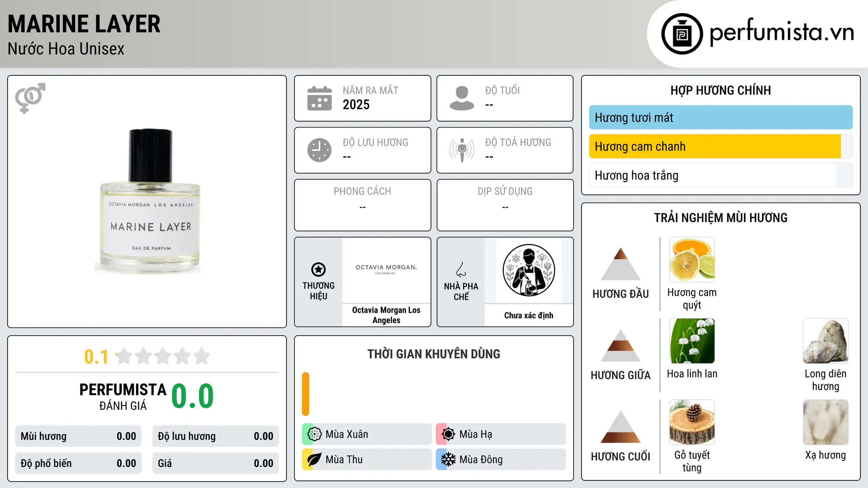The width and height of the screenshot is (868, 488).
Task: Click the PERFUMISTA ĐÁNH GIÁ label
Action: [123, 396]
